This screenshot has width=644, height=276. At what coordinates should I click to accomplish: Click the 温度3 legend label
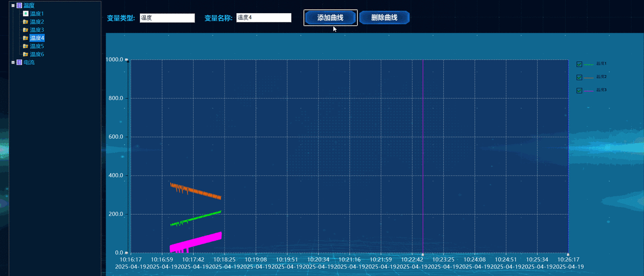(x=601, y=90)
